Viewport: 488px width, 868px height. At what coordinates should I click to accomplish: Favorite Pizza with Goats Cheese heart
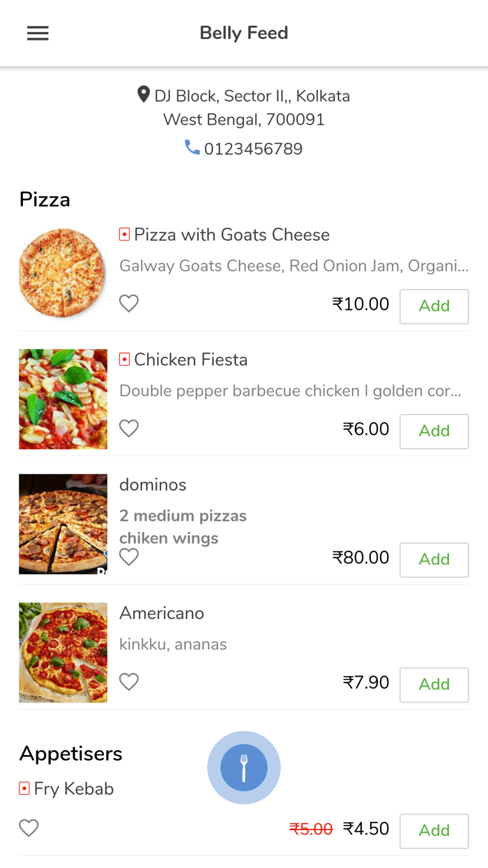point(129,304)
